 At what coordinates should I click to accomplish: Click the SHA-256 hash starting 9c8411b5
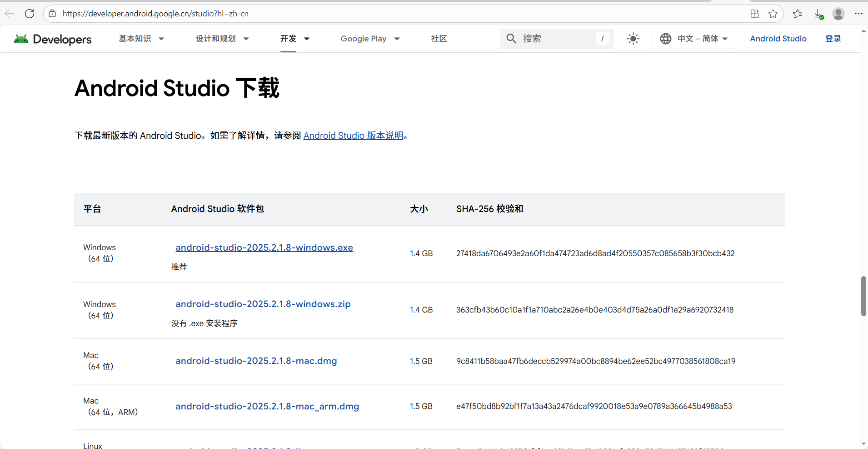(596, 361)
